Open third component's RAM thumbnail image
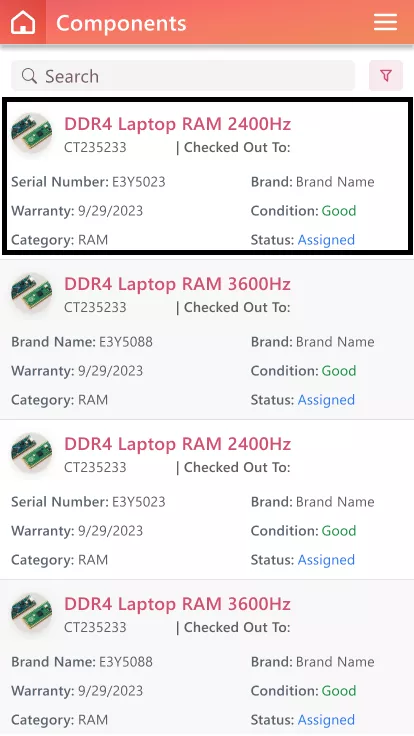Viewport: 414px width, 736px height. 31,455
